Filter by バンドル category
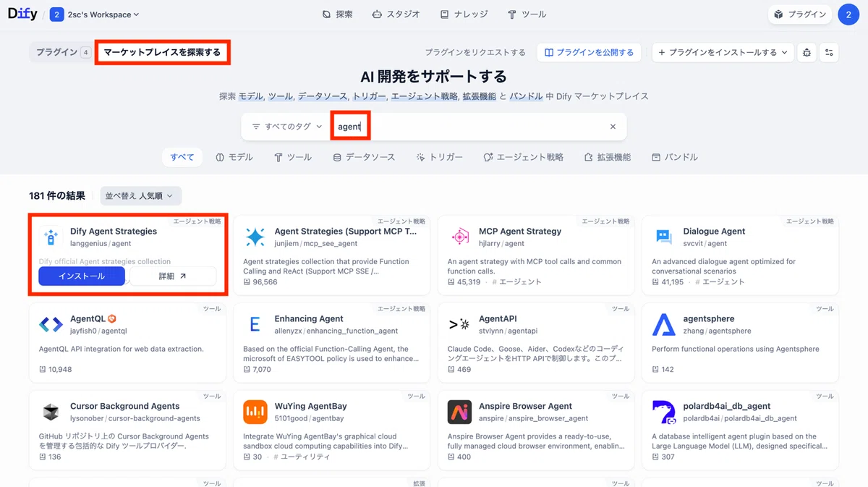The height and width of the screenshot is (487, 868). click(674, 157)
